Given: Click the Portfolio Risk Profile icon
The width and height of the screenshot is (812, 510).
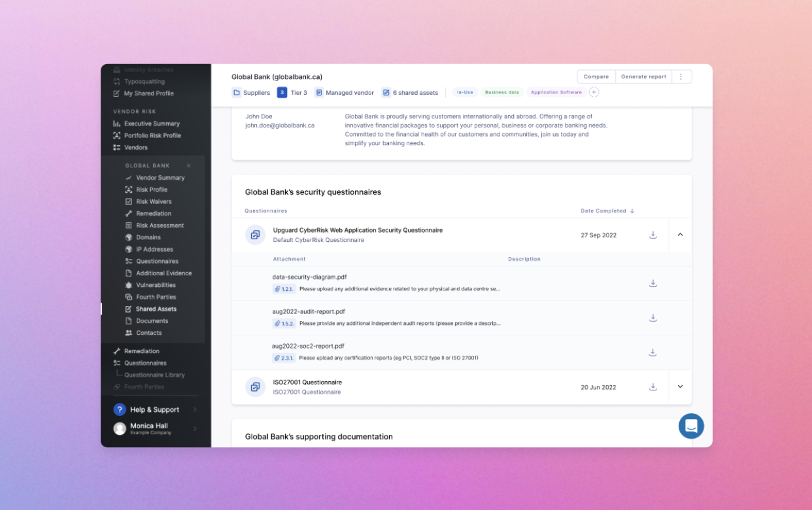Looking at the screenshot, I should [117, 135].
